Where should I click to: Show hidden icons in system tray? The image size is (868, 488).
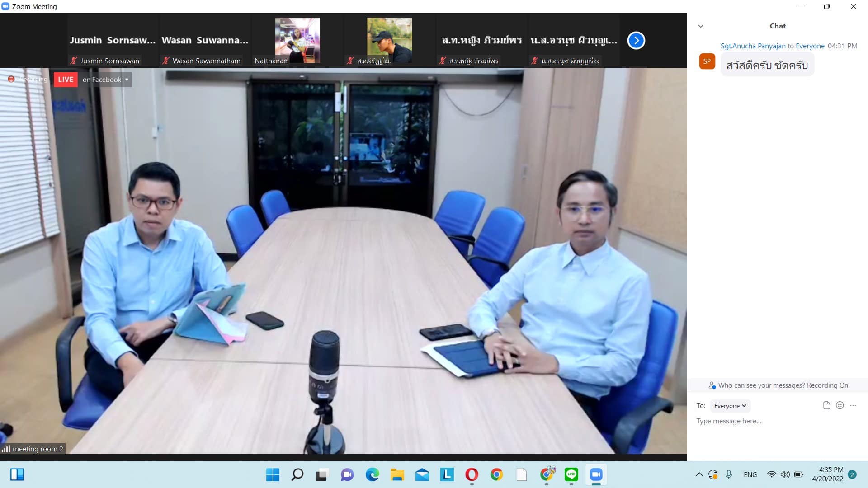pos(699,474)
